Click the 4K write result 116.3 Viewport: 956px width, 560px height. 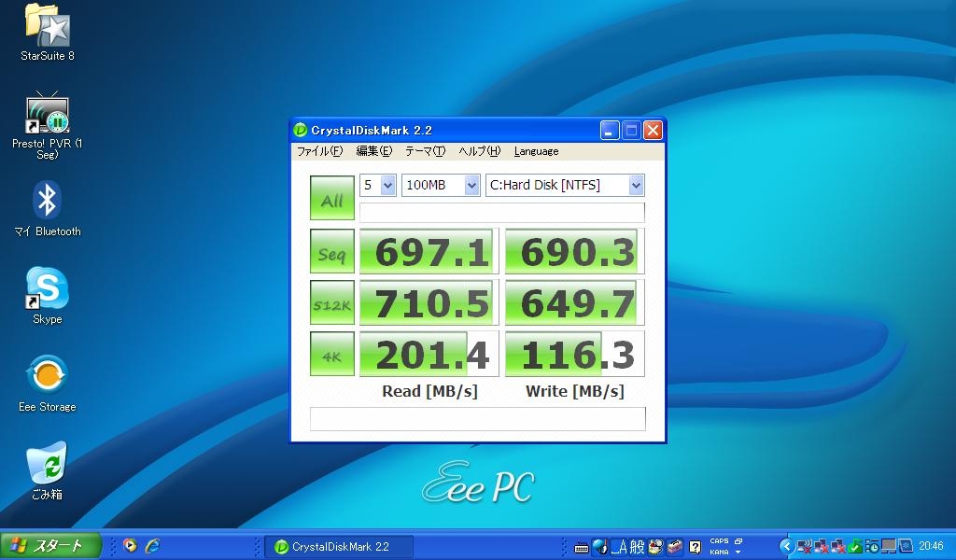tap(575, 354)
